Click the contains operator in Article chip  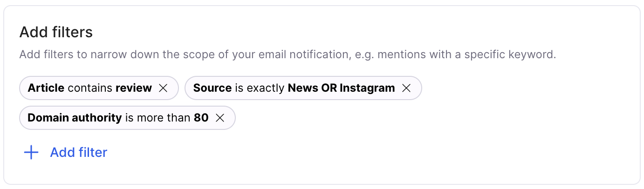[90, 88]
